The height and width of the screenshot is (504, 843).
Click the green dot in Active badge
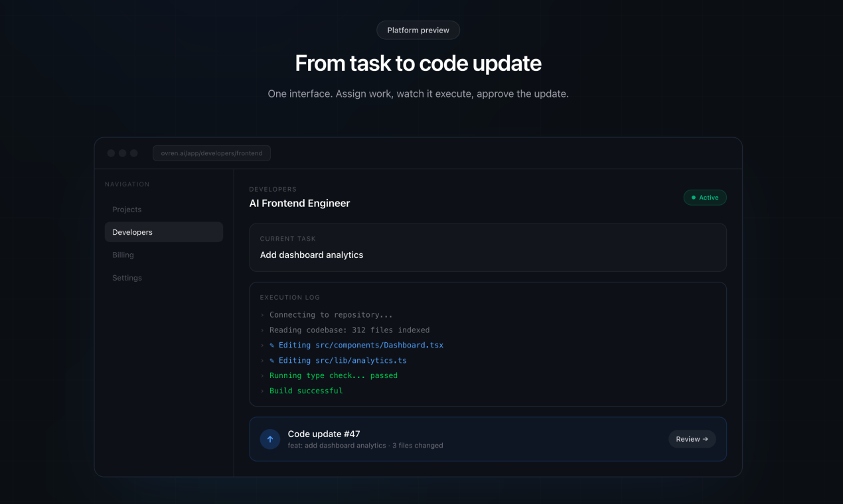tap(694, 198)
